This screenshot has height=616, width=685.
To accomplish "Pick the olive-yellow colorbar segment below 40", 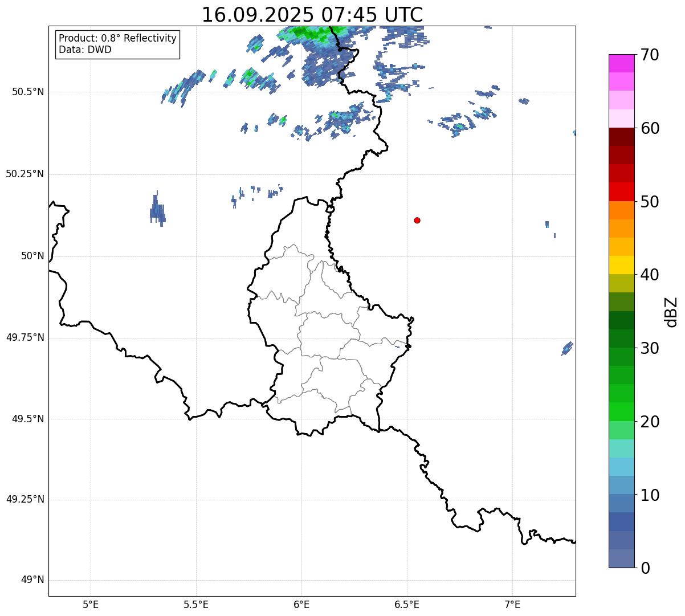I will [621, 283].
